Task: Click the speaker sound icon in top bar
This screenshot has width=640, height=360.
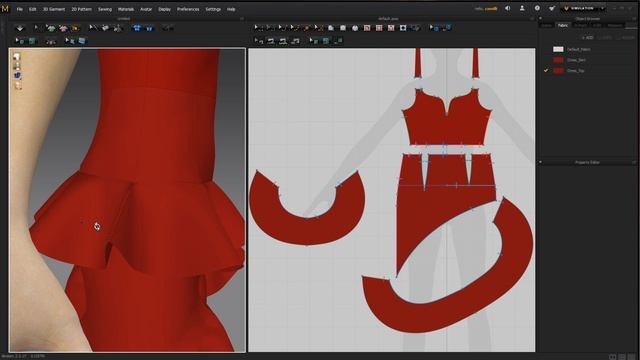Action: 507,8
